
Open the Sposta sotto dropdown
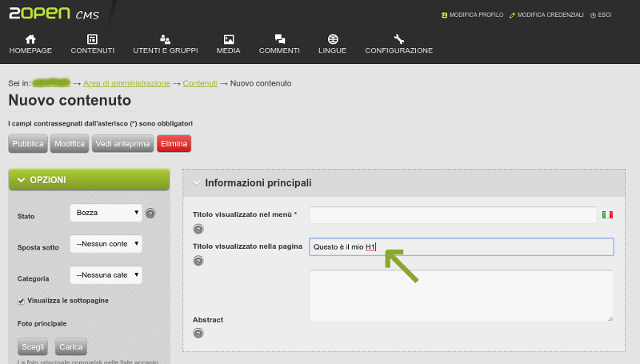click(106, 244)
